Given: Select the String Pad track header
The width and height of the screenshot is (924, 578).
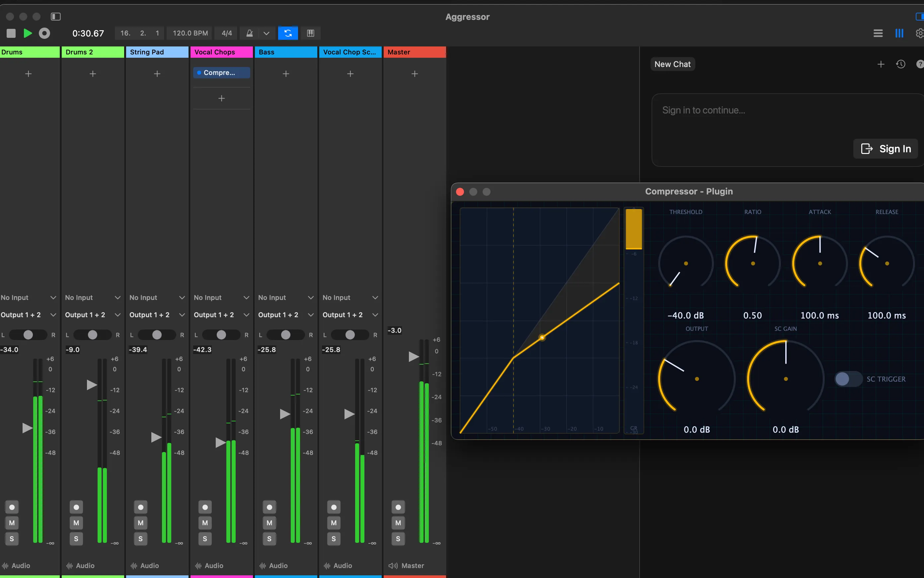Looking at the screenshot, I should pyautogui.click(x=157, y=52).
